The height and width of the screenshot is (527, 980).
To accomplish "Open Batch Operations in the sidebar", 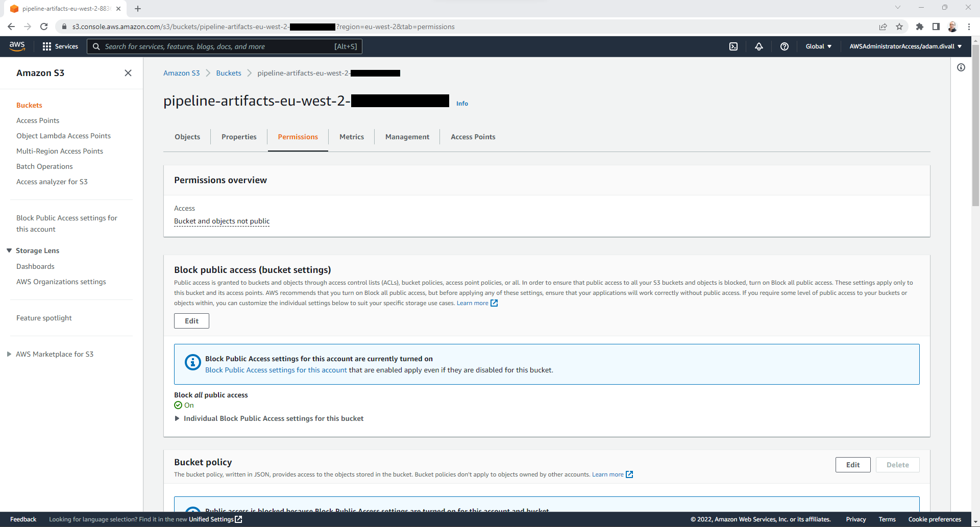I will 44,166.
